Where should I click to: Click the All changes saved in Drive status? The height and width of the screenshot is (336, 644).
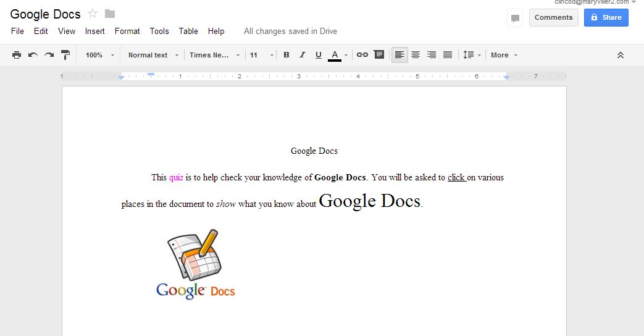(290, 31)
